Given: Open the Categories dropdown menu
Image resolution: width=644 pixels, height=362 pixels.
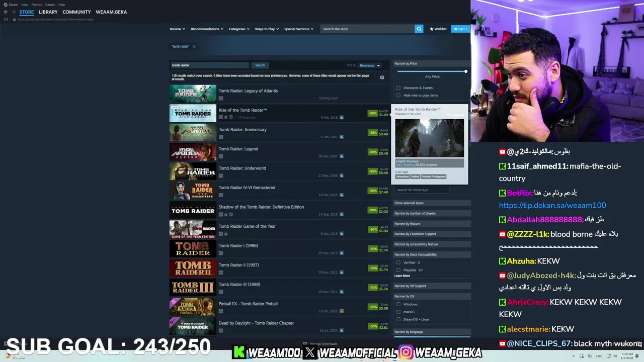Looking at the screenshot, I should tap(239, 29).
